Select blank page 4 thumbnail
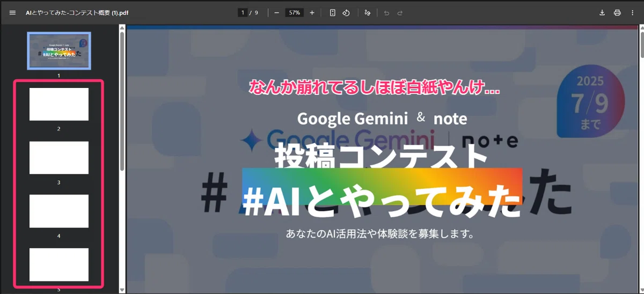Viewport: 644px width, 294px height. (59, 211)
